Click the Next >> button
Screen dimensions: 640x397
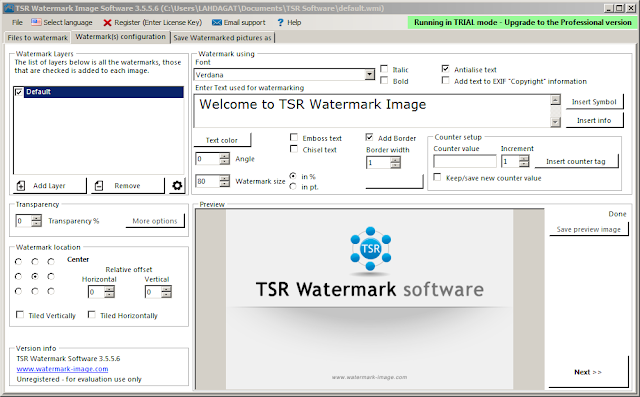pos(588,372)
